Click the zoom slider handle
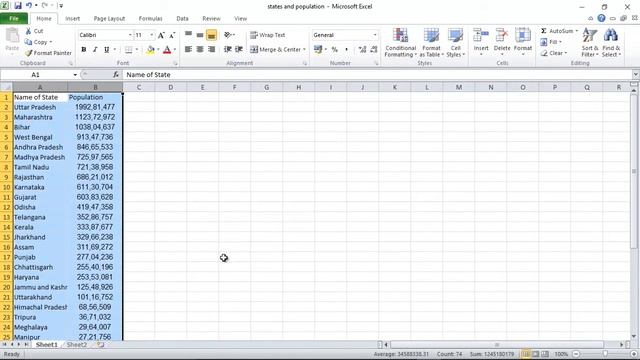Screen dimensions: 640x360 [605, 354]
